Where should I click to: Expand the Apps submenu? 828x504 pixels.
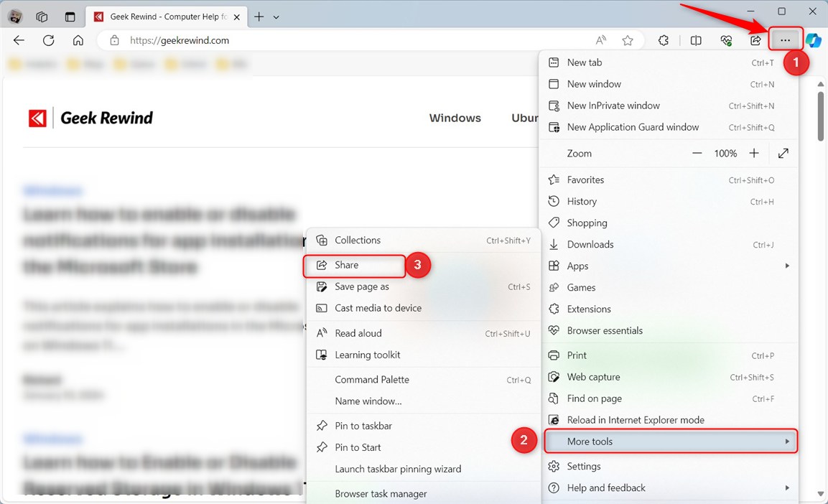[786, 266]
